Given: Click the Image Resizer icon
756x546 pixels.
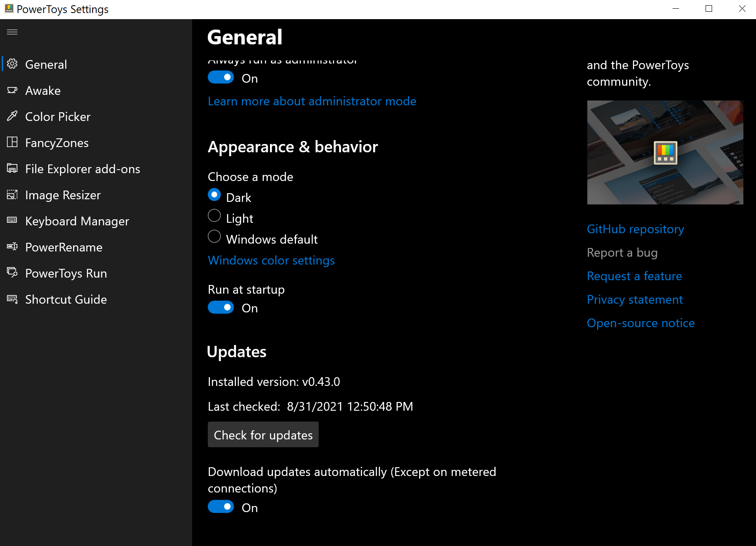Looking at the screenshot, I should click(12, 194).
